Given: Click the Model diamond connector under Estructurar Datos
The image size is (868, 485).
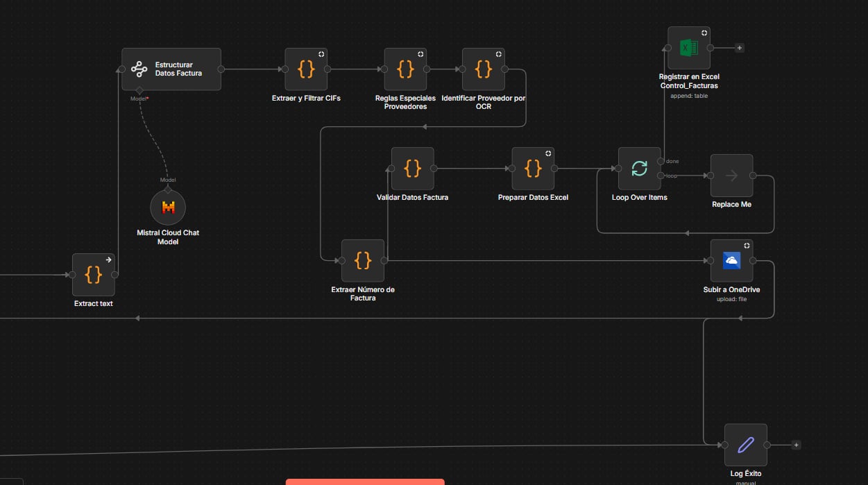Looking at the screenshot, I should (x=139, y=90).
